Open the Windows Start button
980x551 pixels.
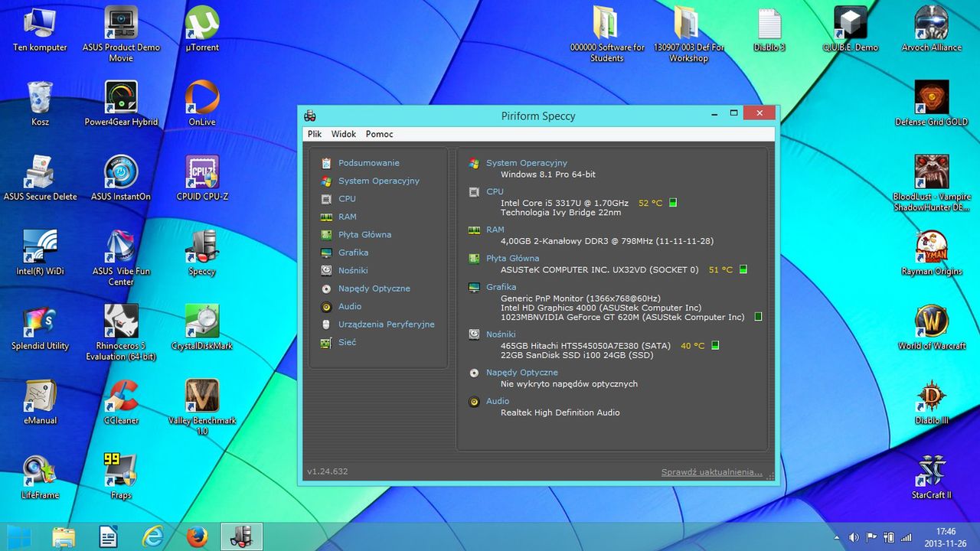pos(20,536)
